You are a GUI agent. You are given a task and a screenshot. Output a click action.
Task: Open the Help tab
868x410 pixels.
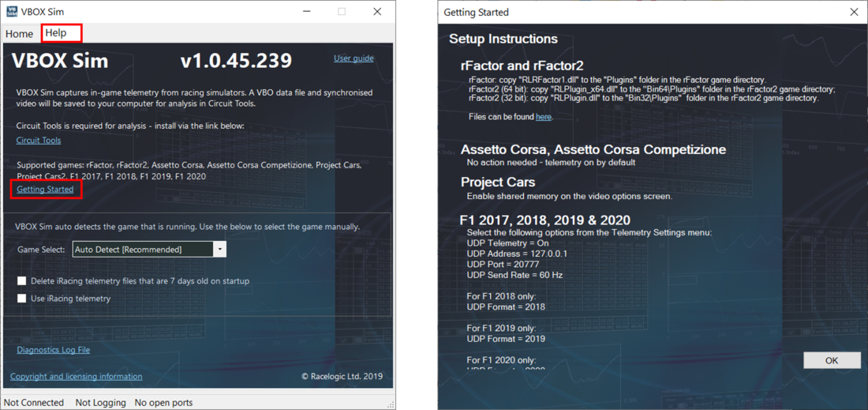pos(56,32)
